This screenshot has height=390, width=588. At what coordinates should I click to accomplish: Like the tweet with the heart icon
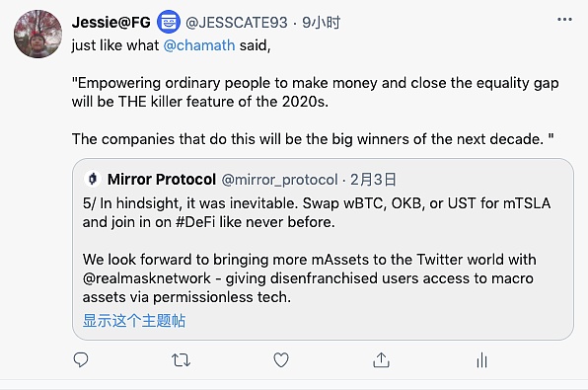pos(281,360)
